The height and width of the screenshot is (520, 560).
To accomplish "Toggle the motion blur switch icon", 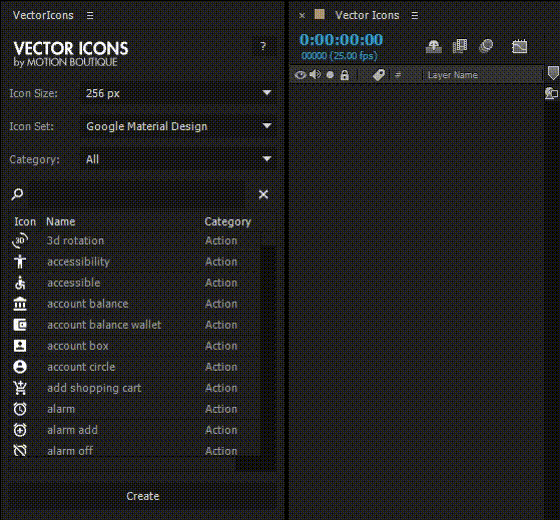I will click(486, 46).
